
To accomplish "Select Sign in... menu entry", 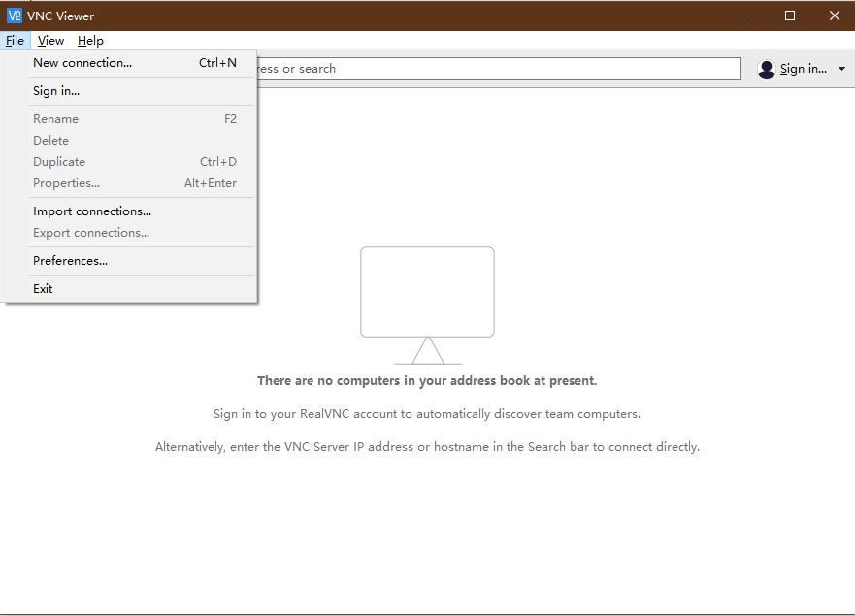I will (x=130, y=91).
